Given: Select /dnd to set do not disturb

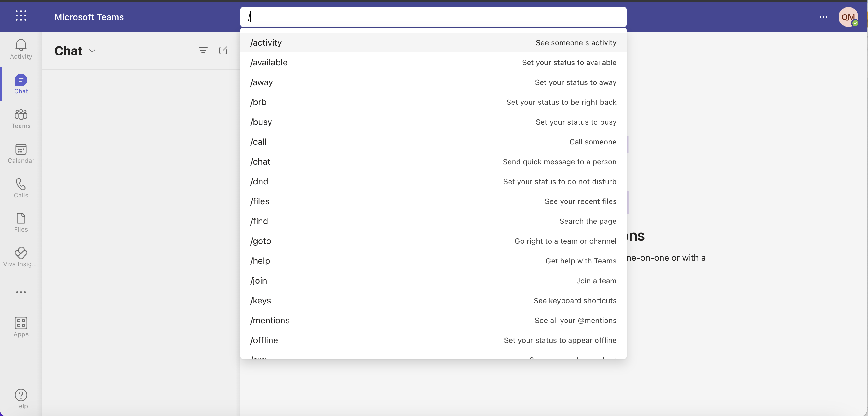Looking at the screenshot, I should (434, 181).
